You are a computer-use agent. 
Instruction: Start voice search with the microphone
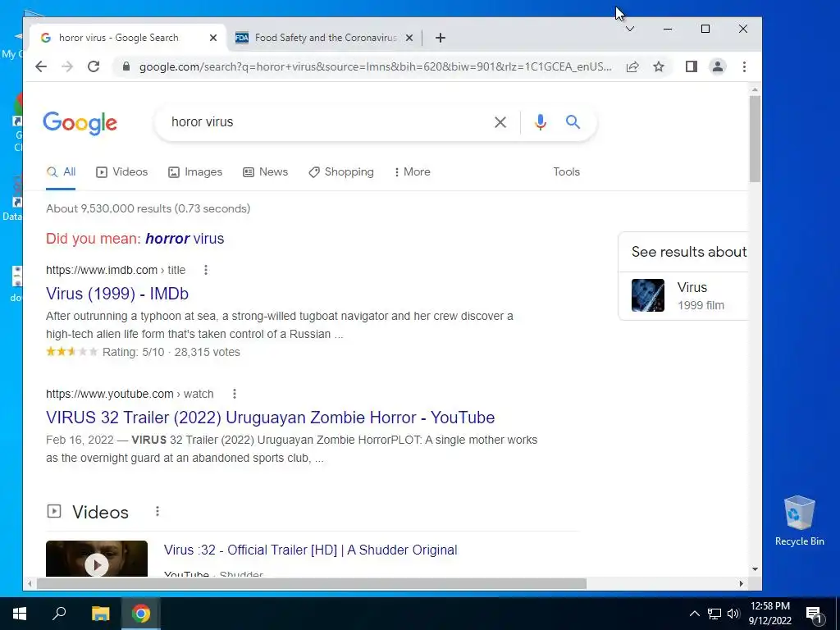coord(541,122)
